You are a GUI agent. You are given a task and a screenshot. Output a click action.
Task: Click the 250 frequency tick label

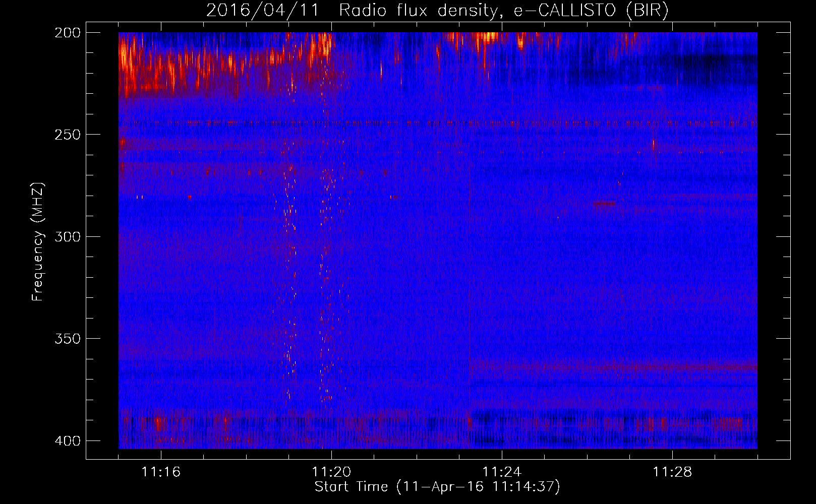click(67, 135)
